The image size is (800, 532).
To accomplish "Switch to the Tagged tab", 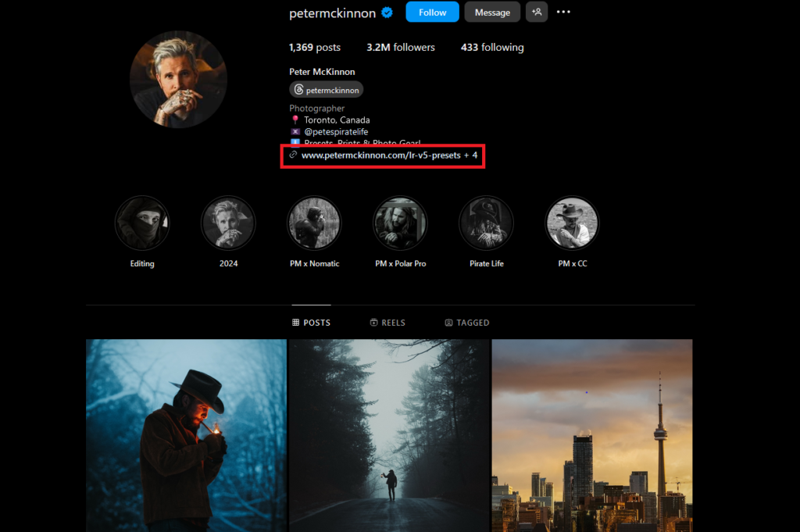I will click(x=467, y=323).
